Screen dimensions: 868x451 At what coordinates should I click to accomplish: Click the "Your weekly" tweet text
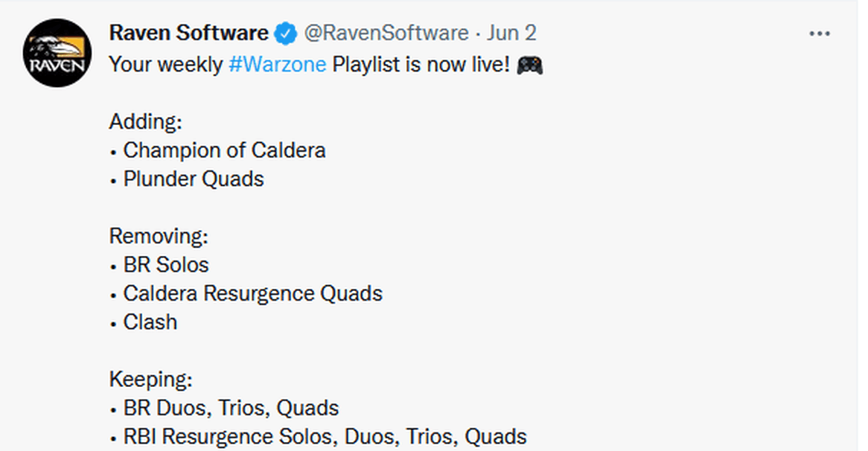[x=165, y=65]
